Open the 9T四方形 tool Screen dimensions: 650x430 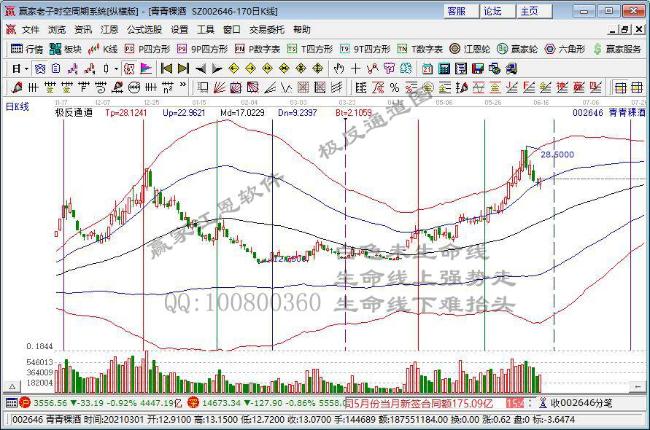click(x=365, y=49)
